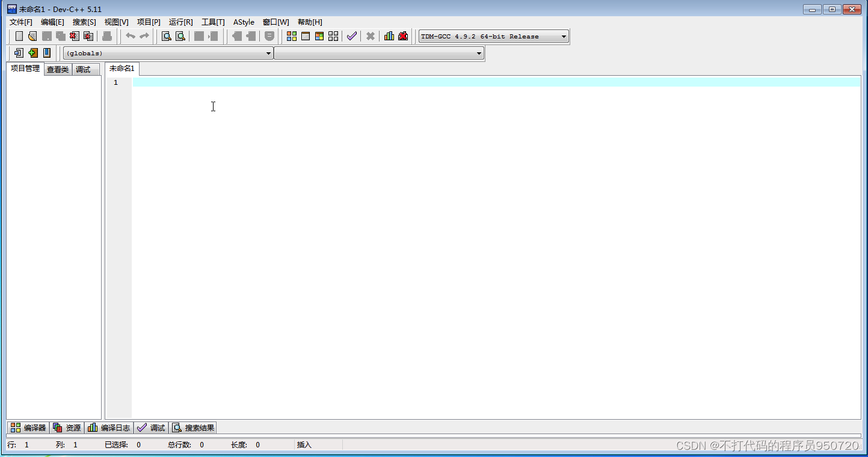Open the AStyle menu
Screen dimensions: 868x457
244,22
